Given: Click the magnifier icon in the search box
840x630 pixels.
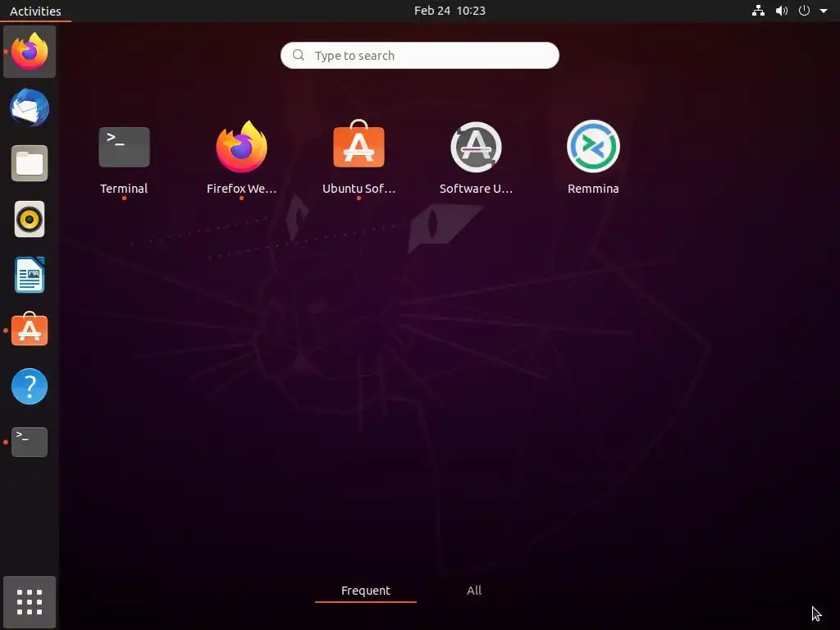Looking at the screenshot, I should pos(299,55).
